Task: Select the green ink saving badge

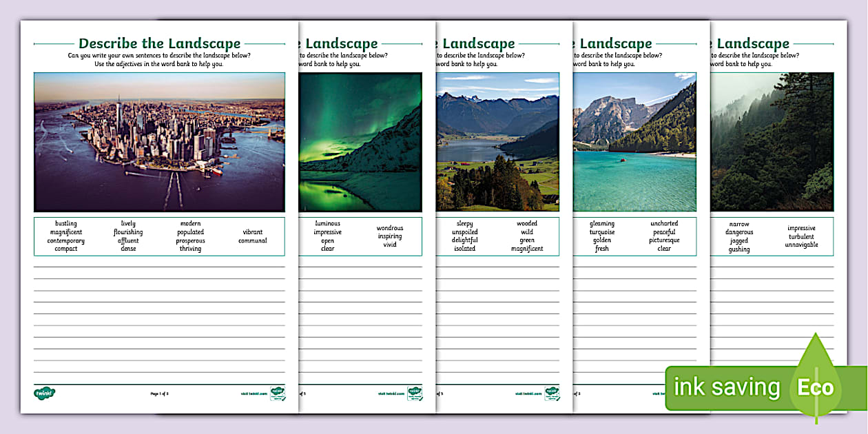Action: [730, 387]
